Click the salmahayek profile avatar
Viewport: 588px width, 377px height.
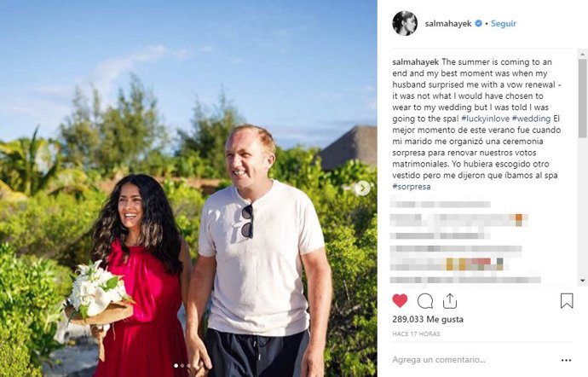click(x=405, y=23)
